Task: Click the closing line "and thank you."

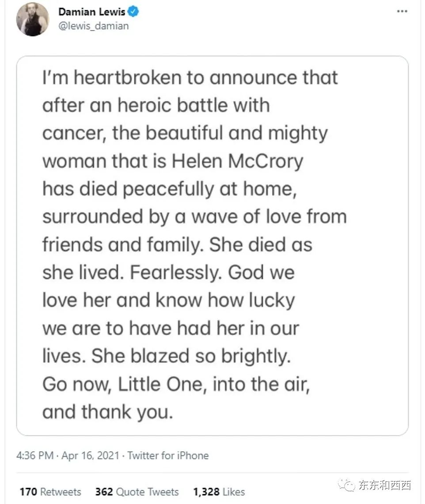Action: coord(106,412)
